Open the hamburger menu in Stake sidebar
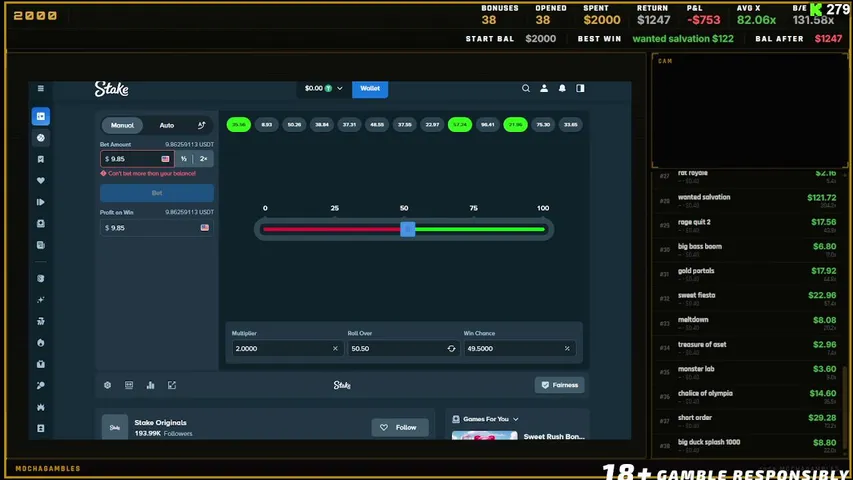 41,88
